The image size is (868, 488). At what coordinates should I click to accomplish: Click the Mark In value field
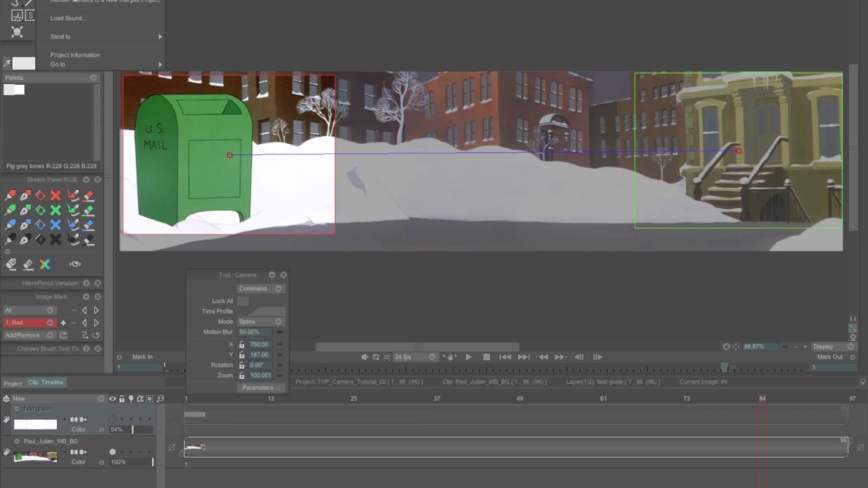(x=140, y=367)
